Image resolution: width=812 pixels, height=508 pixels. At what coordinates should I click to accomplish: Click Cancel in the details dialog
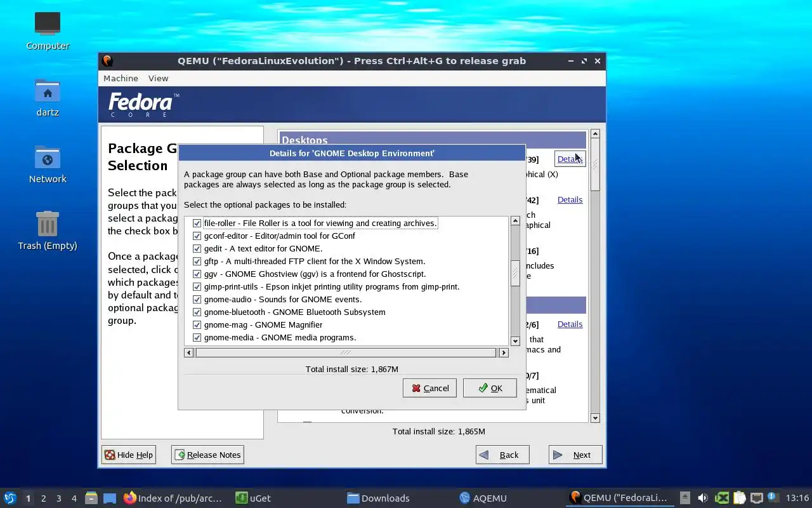429,388
